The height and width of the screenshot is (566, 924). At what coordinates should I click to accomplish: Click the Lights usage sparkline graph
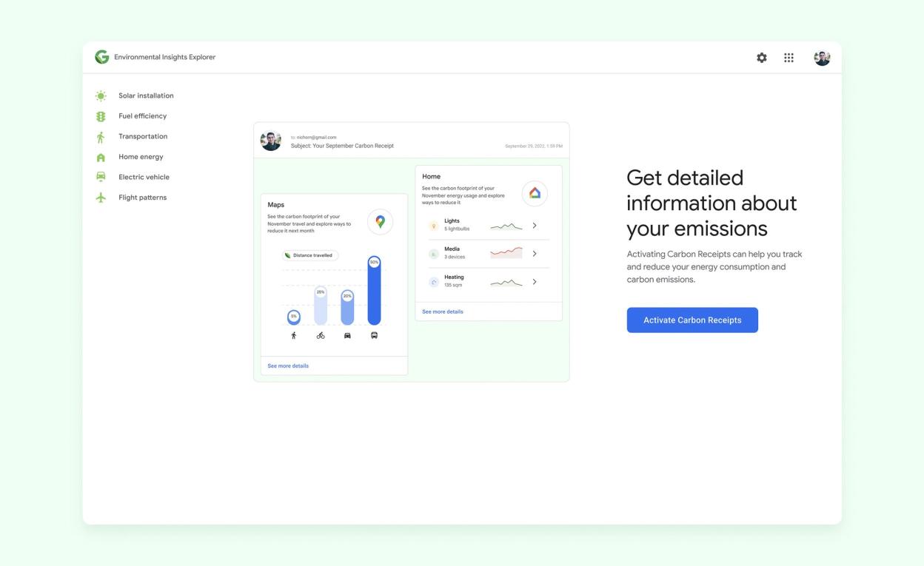(506, 226)
